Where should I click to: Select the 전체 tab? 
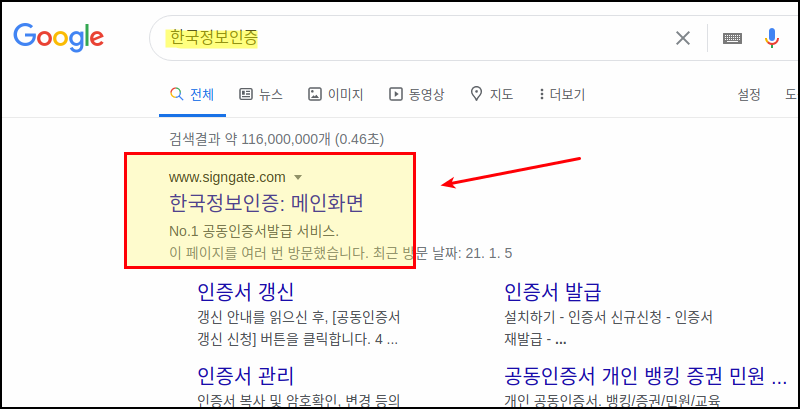coord(192,94)
